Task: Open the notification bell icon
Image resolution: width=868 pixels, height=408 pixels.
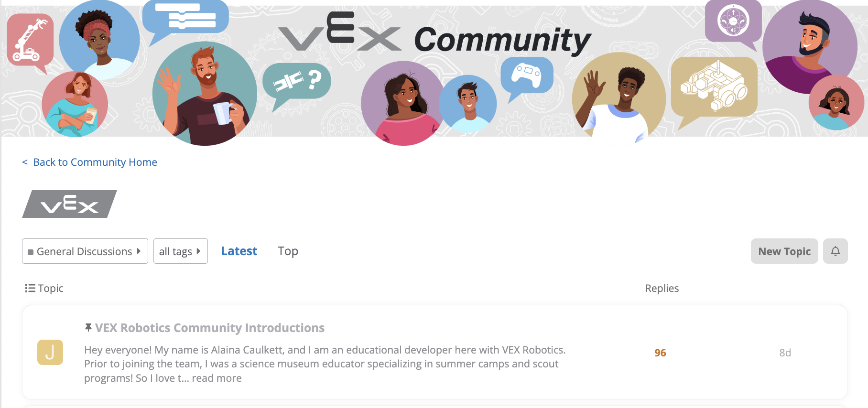Action: tap(835, 251)
